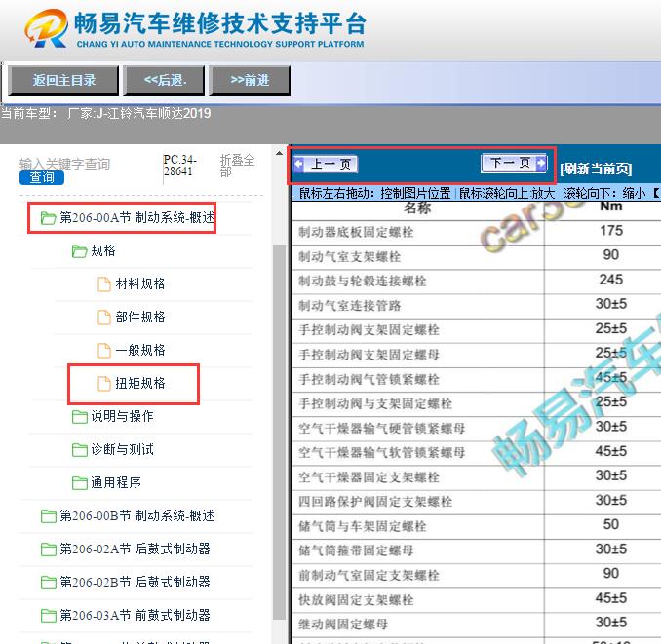This screenshot has height=644, width=661.
Task: Click 返回主目录 button
Action: (x=63, y=80)
